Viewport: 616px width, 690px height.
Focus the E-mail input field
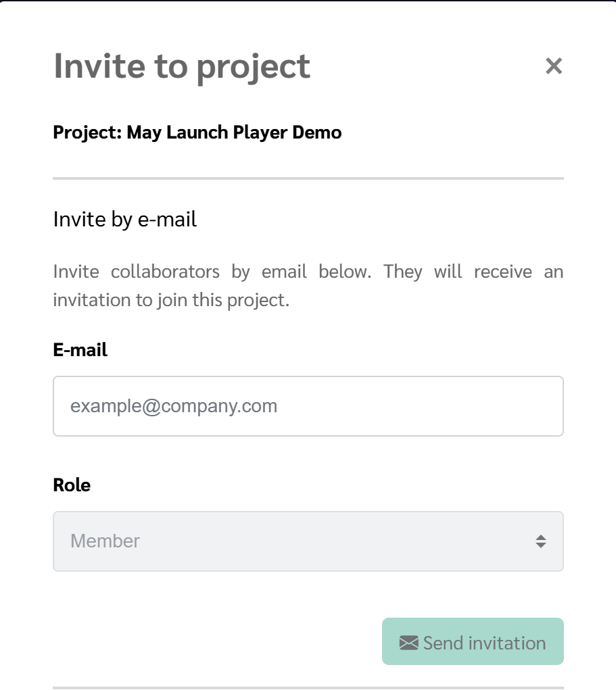(x=308, y=406)
